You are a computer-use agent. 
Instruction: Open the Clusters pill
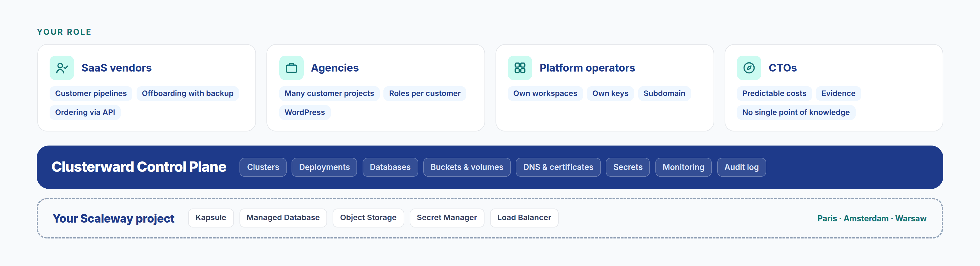click(263, 167)
